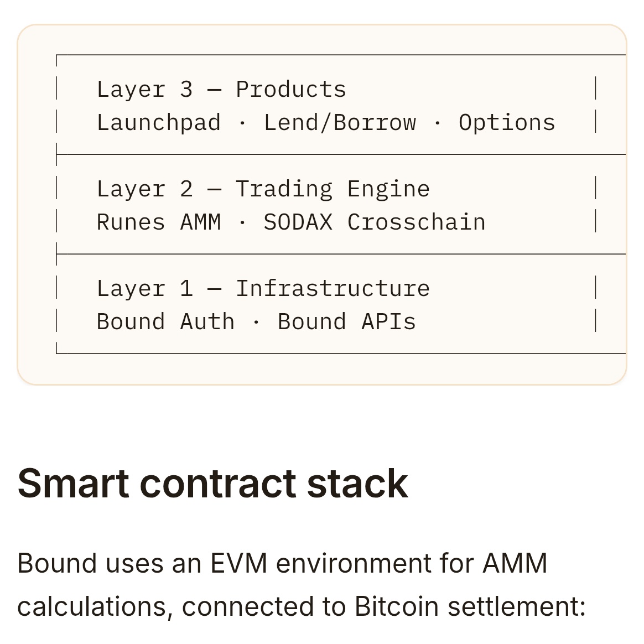Click the divider line between Layer 2 and Layer 1
This screenshot has height=644, width=644.
pyautogui.click(x=341, y=255)
